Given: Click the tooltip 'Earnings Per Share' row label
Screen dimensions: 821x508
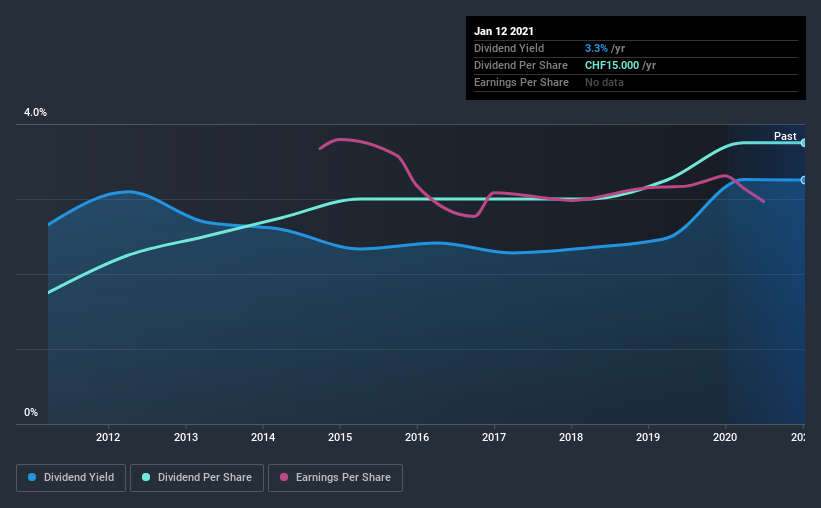Looking at the screenshot, I should coord(521,82).
